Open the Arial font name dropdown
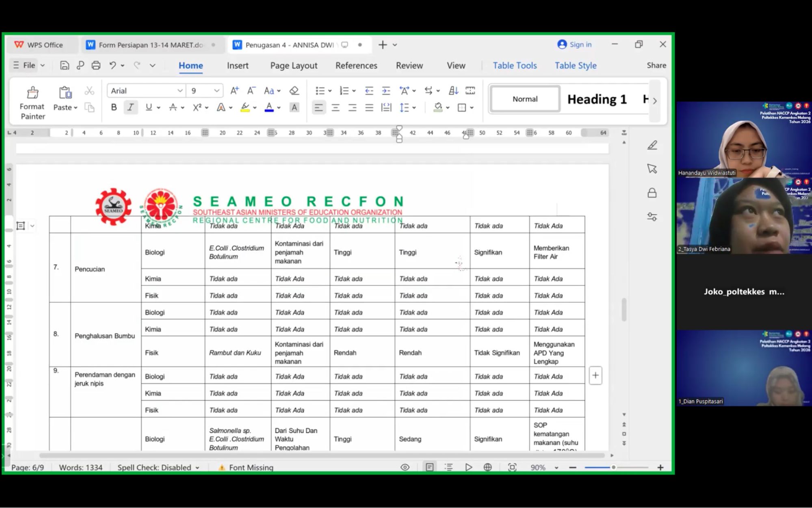812x508 pixels. click(x=180, y=91)
